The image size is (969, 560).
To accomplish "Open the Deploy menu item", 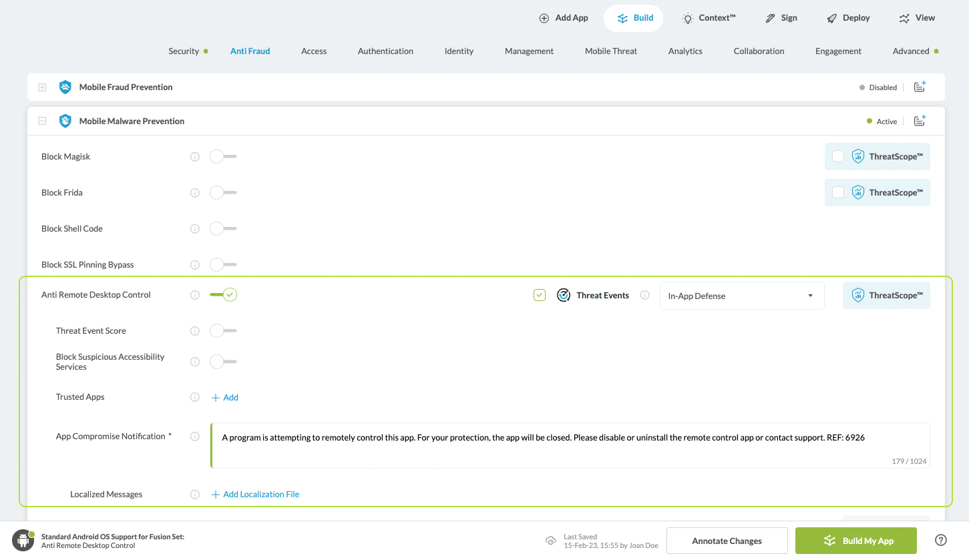I will tap(848, 18).
